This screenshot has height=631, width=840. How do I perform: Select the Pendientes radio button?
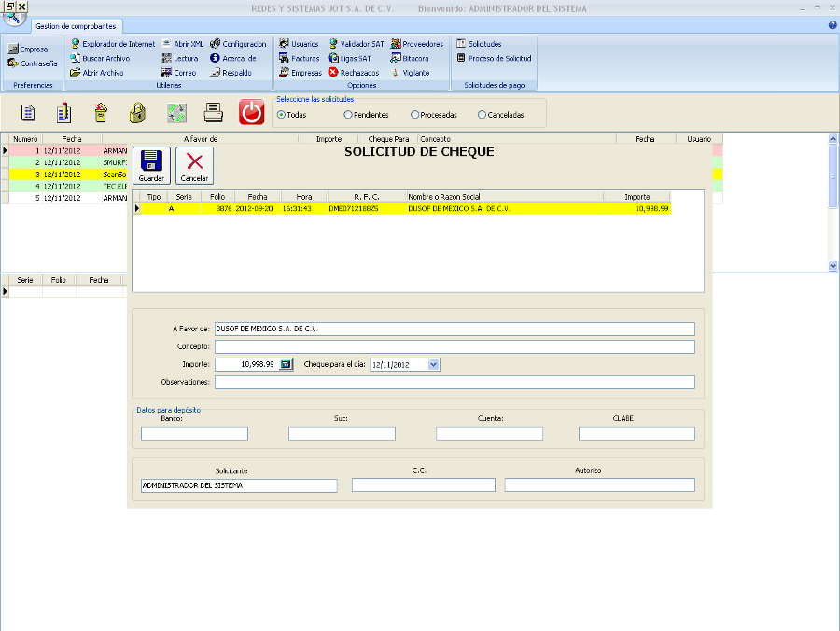point(348,115)
